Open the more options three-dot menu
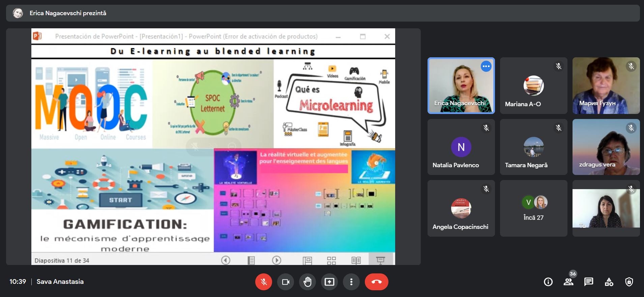Viewport: 644px width, 297px height. [351, 282]
